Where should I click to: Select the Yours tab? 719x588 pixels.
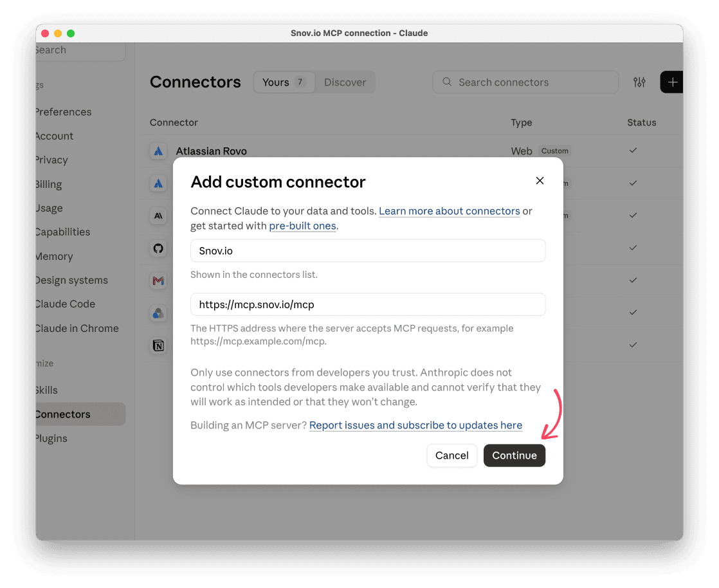[x=284, y=82]
